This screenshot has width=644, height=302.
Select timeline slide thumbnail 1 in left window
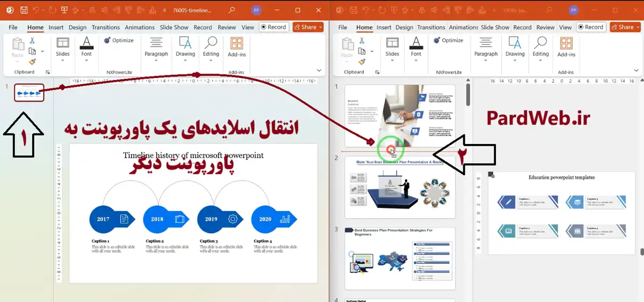click(x=29, y=92)
